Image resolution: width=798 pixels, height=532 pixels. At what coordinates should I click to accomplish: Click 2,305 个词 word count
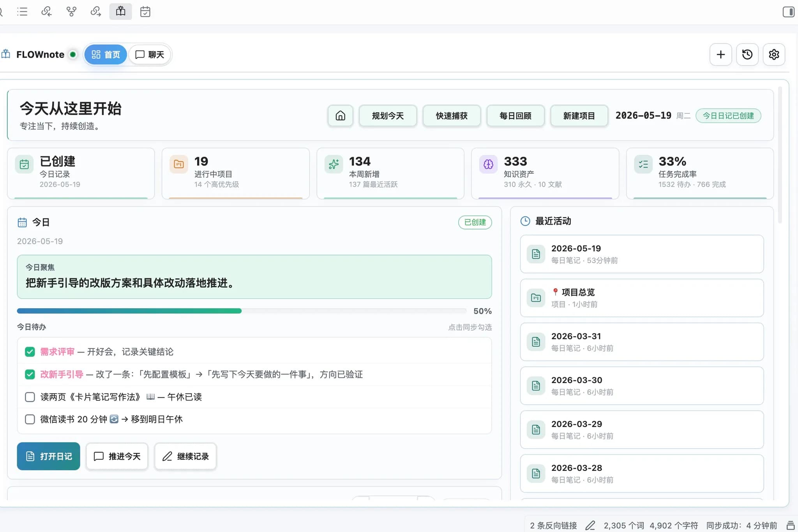click(624, 525)
